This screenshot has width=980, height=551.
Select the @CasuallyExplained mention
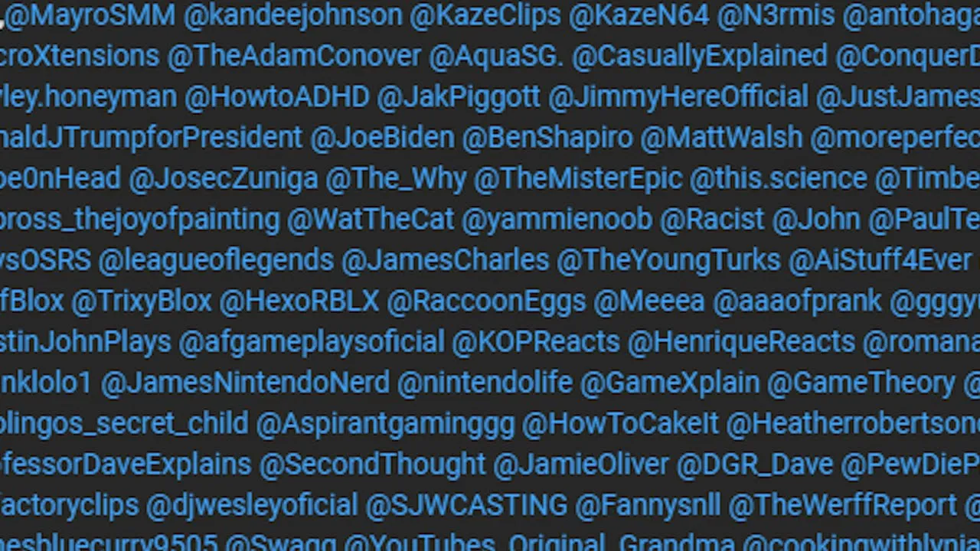click(700, 56)
